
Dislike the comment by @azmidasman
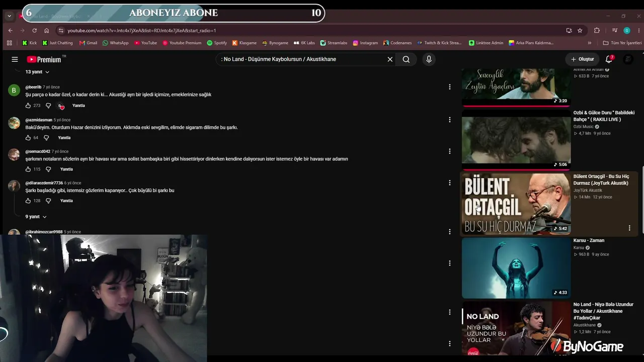(46, 138)
